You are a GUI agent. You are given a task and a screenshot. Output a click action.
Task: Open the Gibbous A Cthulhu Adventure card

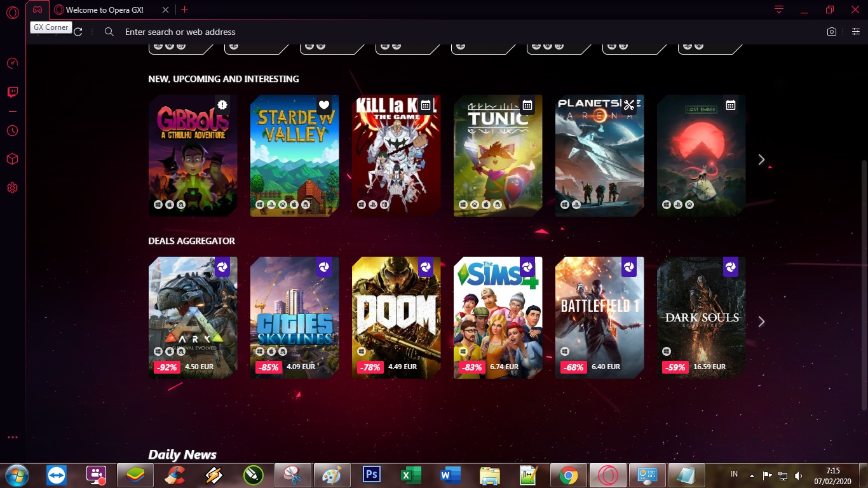193,156
